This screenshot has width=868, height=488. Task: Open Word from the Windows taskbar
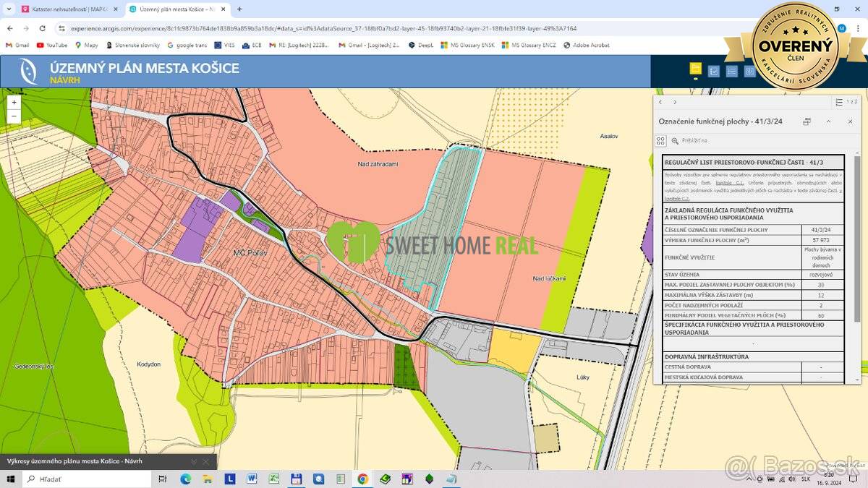pyautogui.click(x=252, y=479)
